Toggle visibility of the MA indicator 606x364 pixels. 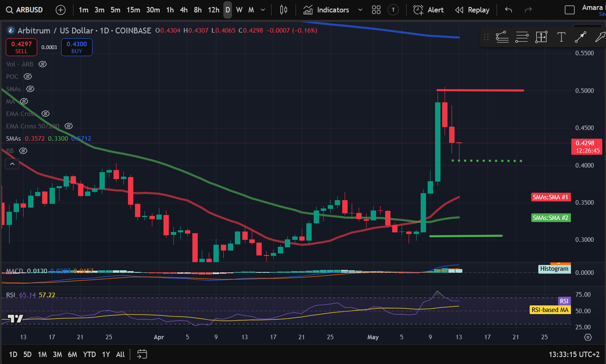click(x=24, y=101)
